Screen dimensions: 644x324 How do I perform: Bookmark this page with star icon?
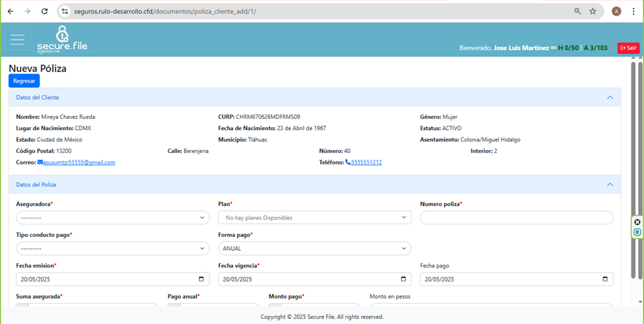(x=593, y=11)
